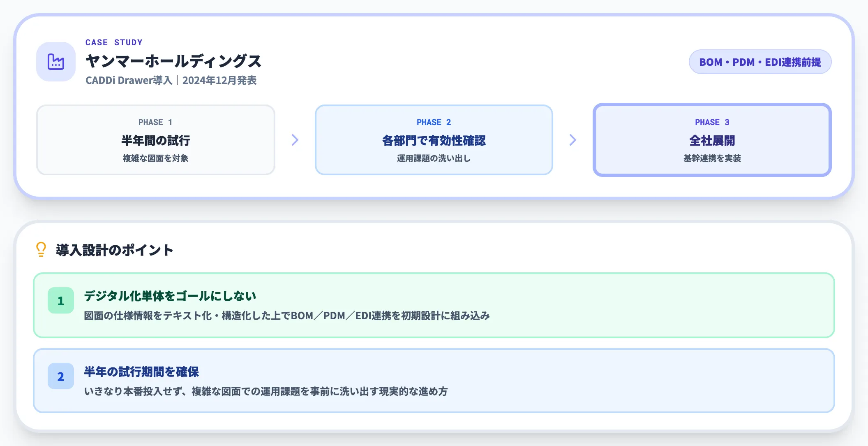The width and height of the screenshot is (868, 446).
Task: Click the blue number 2 badge
Action: (x=61, y=376)
